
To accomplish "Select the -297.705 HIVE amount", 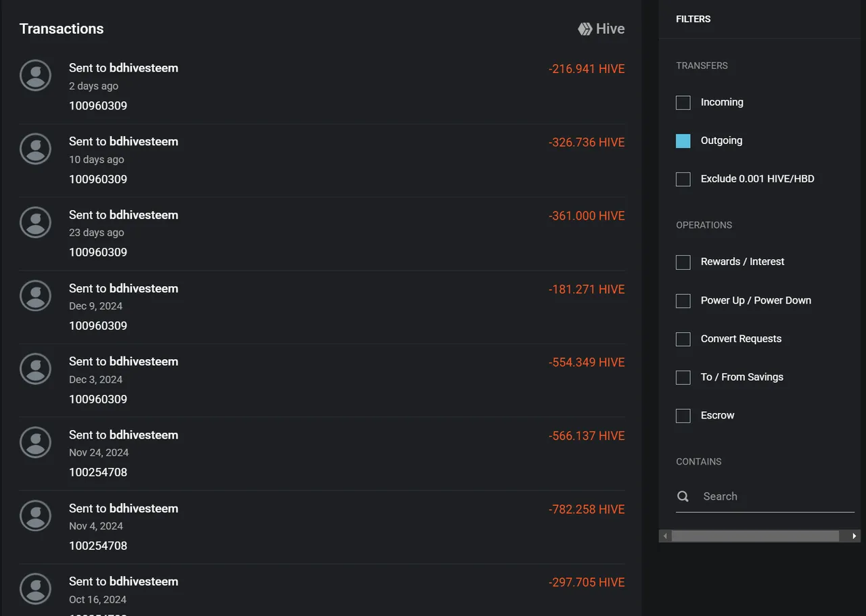I will (x=587, y=583).
